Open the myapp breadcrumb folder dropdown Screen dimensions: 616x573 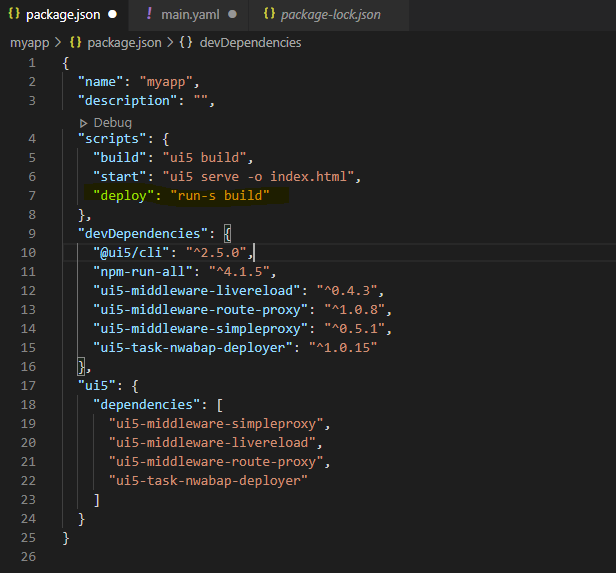[30, 43]
